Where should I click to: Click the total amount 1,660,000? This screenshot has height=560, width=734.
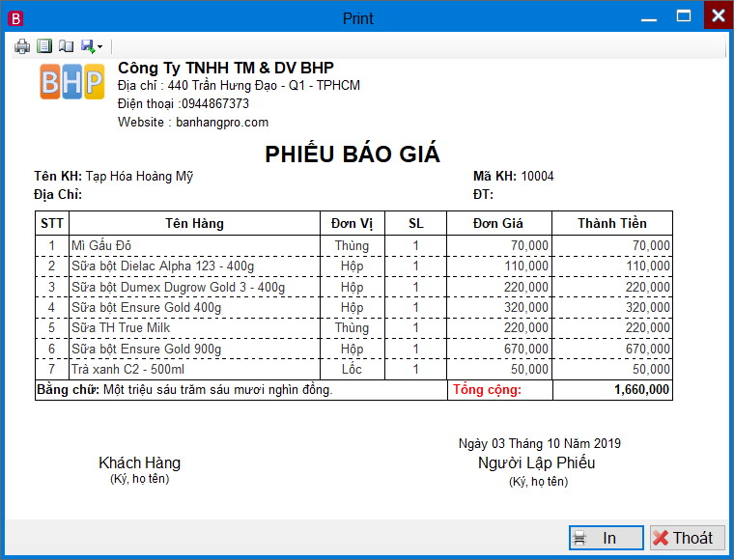pyautogui.click(x=641, y=390)
